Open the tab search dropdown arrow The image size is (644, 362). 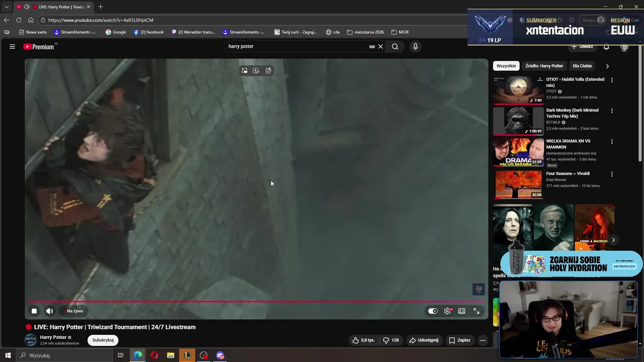[7, 7]
